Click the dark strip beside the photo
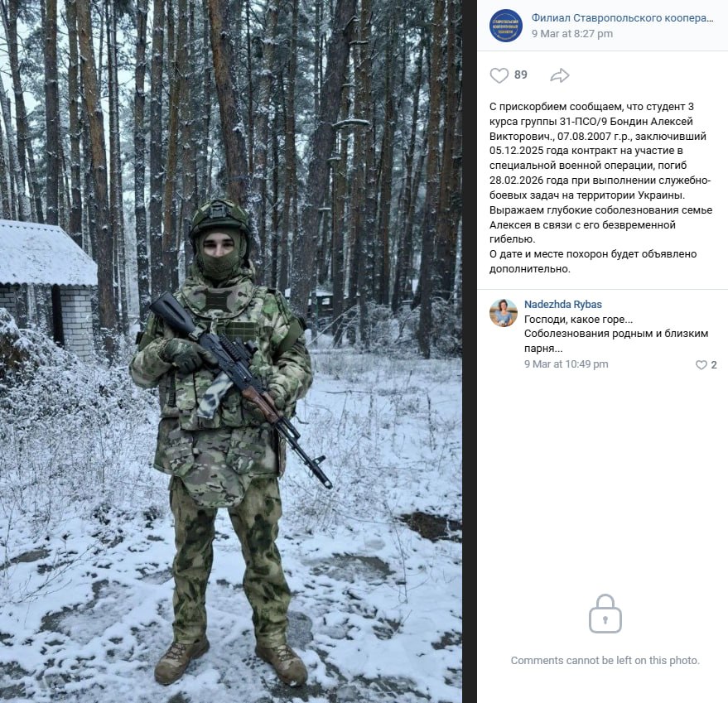728x703 pixels. 470,351
